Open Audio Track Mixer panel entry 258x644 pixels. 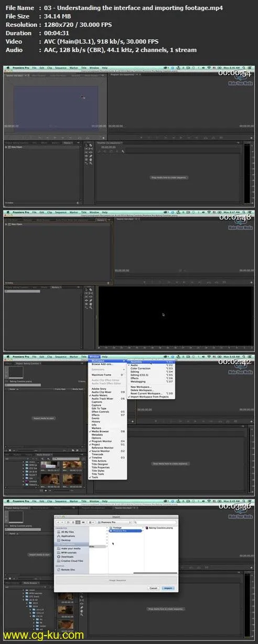107,399
